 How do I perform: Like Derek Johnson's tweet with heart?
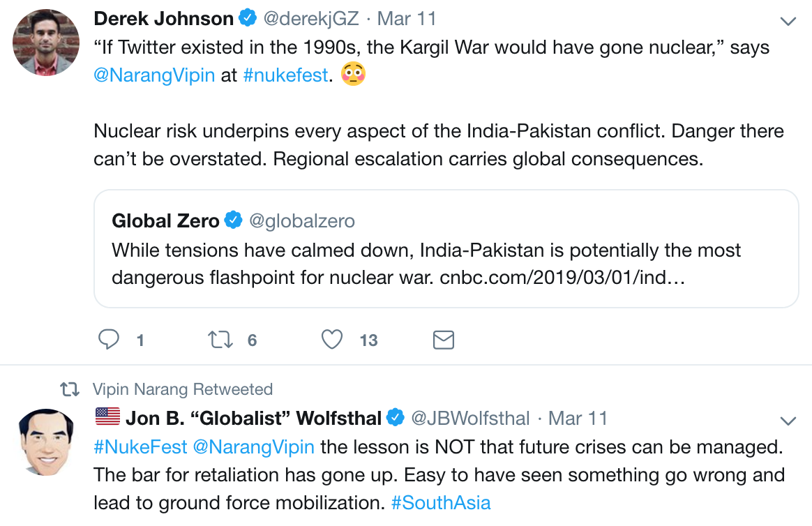332,340
